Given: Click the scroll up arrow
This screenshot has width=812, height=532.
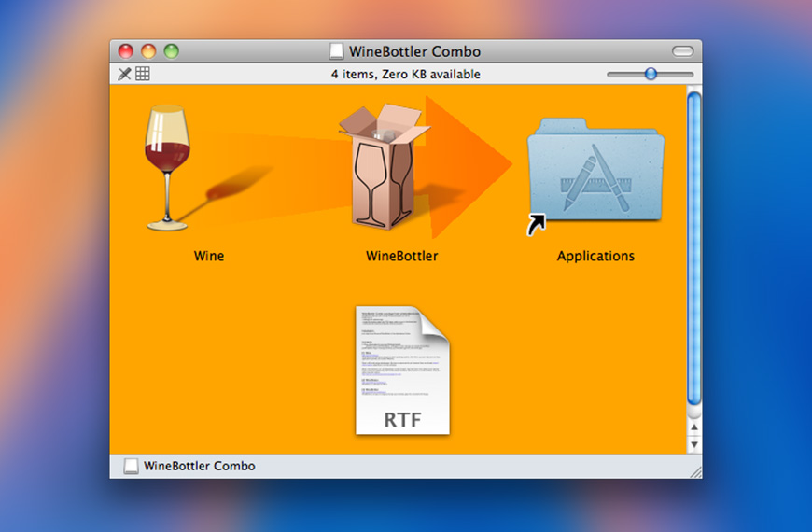Looking at the screenshot, I should pos(693,427).
